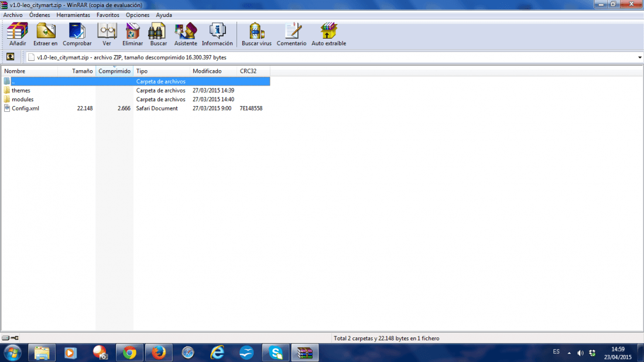Image resolution: width=644 pixels, height=362 pixels.
Task: Click the 27/03/2015 14:40 date cell
Action: [x=214, y=100]
